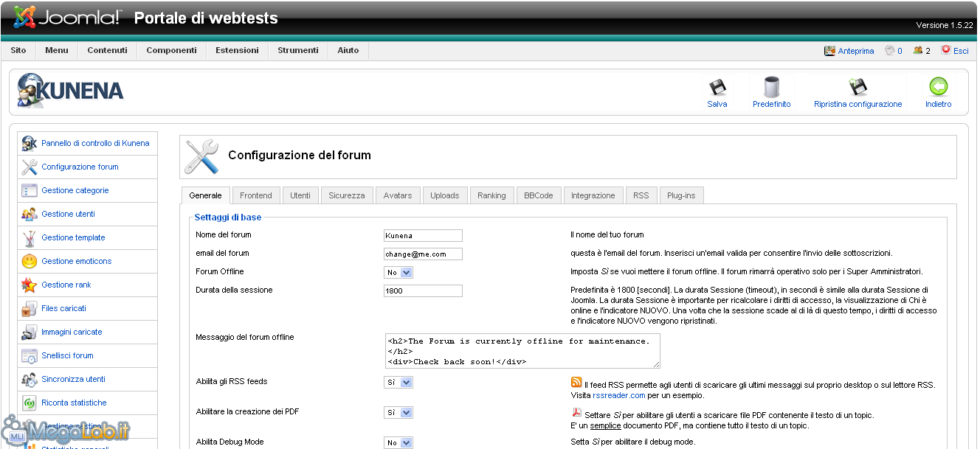Expand the Abilita gli RSS feeds dropdown
980x449 pixels.
click(x=398, y=383)
